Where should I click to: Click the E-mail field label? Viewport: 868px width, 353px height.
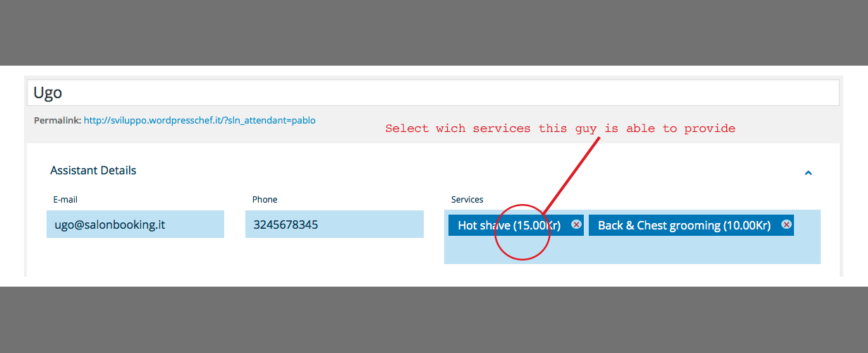click(65, 200)
